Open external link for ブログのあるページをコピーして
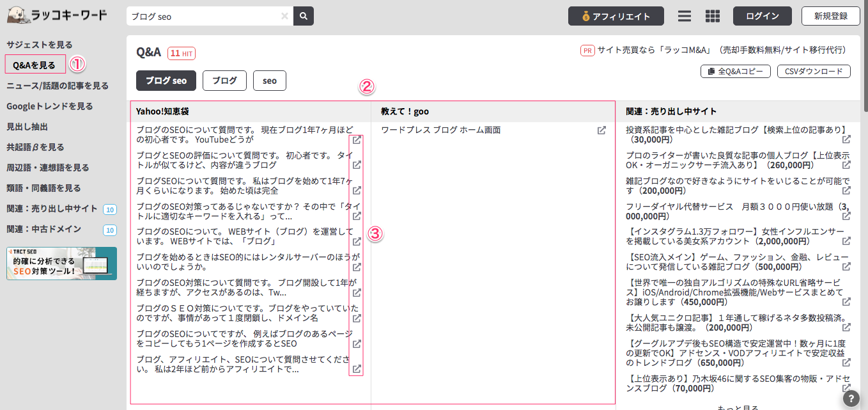This screenshot has height=410, width=868. pyautogui.click(x=357, y=343)
